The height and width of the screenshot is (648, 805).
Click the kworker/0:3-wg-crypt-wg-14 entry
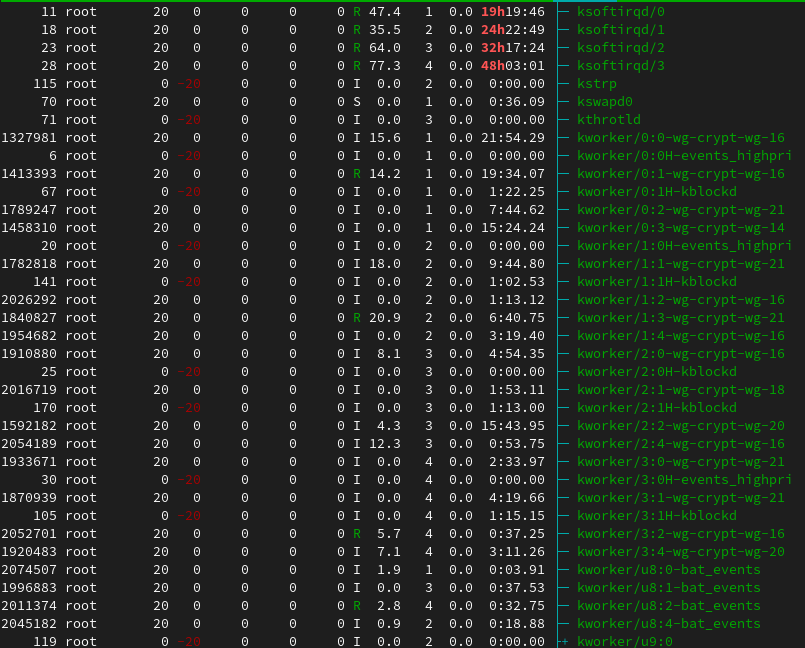pyautogui.click(x=680, y=228)
